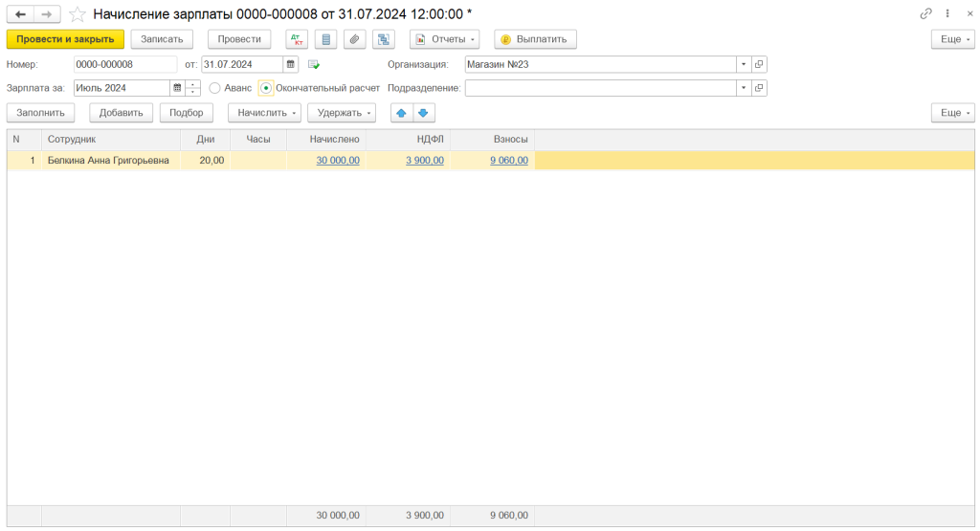Click the Номер input field

point(124,64)
